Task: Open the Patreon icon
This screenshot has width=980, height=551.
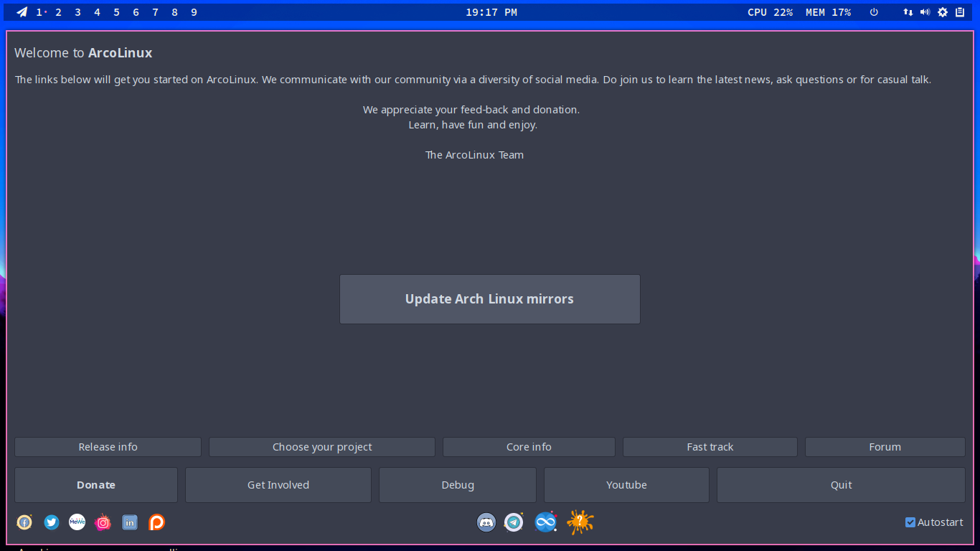Action: point(156,522)
